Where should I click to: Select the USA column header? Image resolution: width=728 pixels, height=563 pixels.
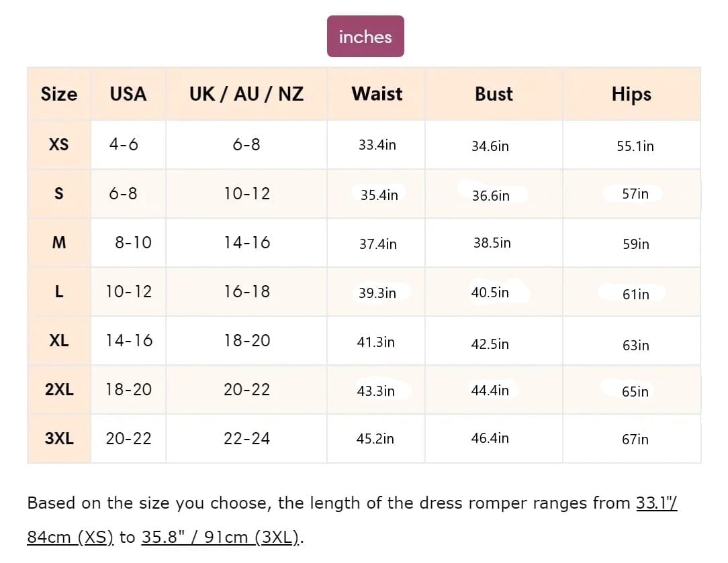(128, 94)
